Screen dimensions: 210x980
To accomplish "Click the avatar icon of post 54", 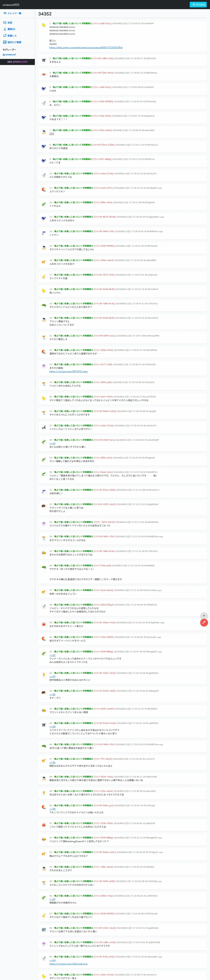I will click(x=44, y=869).
